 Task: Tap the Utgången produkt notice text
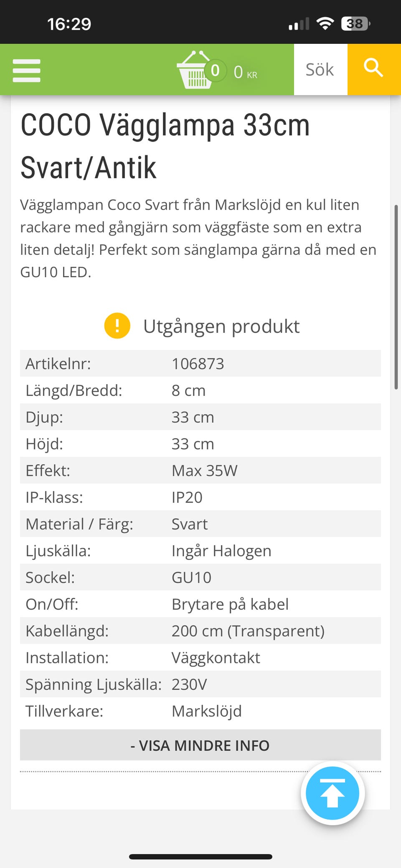pyautogui.click(x=221, y=326)
